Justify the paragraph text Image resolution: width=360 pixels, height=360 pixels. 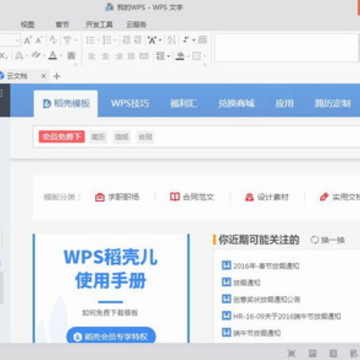[x=131, y=56]
